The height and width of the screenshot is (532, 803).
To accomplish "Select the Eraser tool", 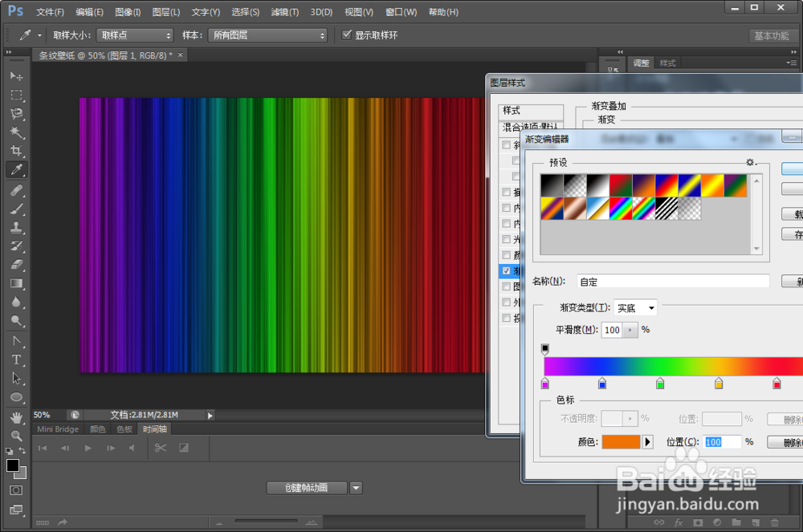I will coord(16,265).
